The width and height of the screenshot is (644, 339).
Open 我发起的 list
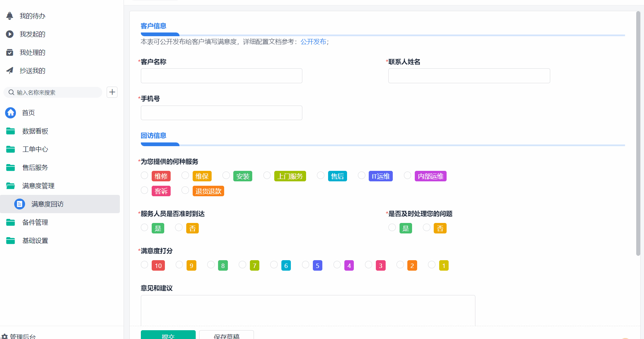(33, 34)
